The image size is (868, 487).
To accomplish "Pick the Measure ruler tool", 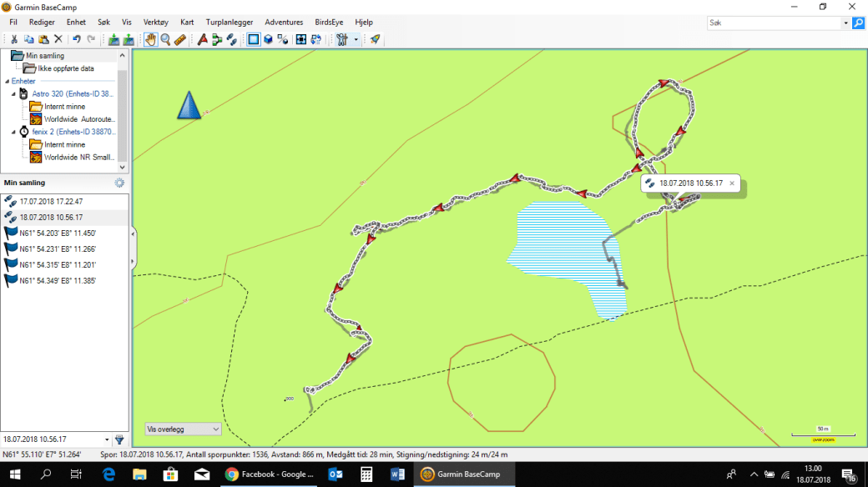I will [180, 39].
